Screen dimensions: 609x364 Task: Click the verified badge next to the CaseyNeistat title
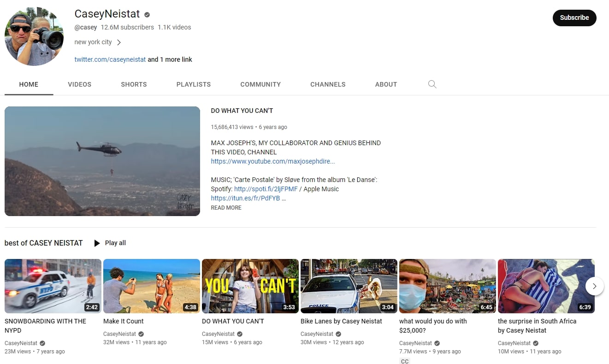click(147, 15)
